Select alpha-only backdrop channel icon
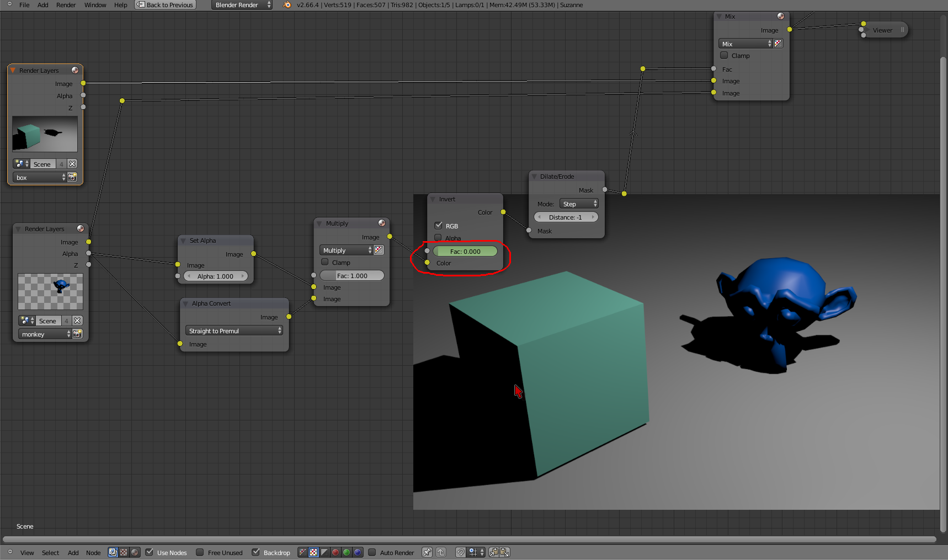 324,552
